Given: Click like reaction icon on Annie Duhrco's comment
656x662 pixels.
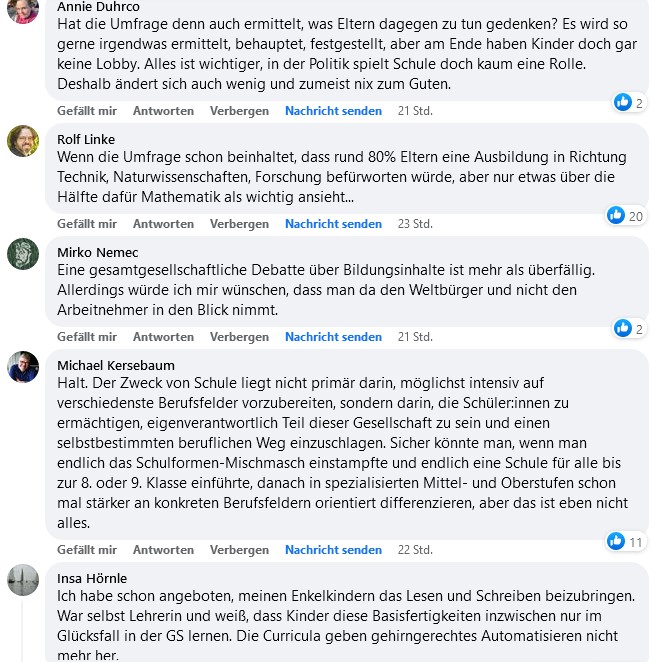Looking at the screenshot, I should [x=622, y=102].
